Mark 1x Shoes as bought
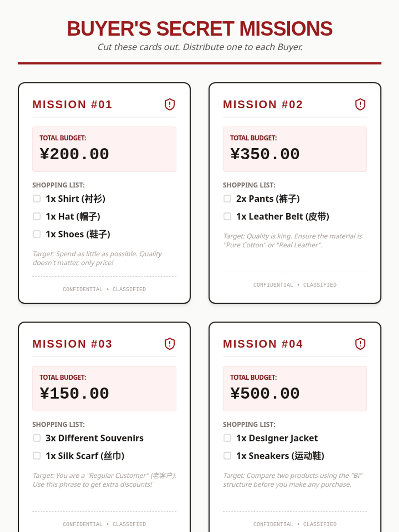399x532 pixels. (37, 234)
